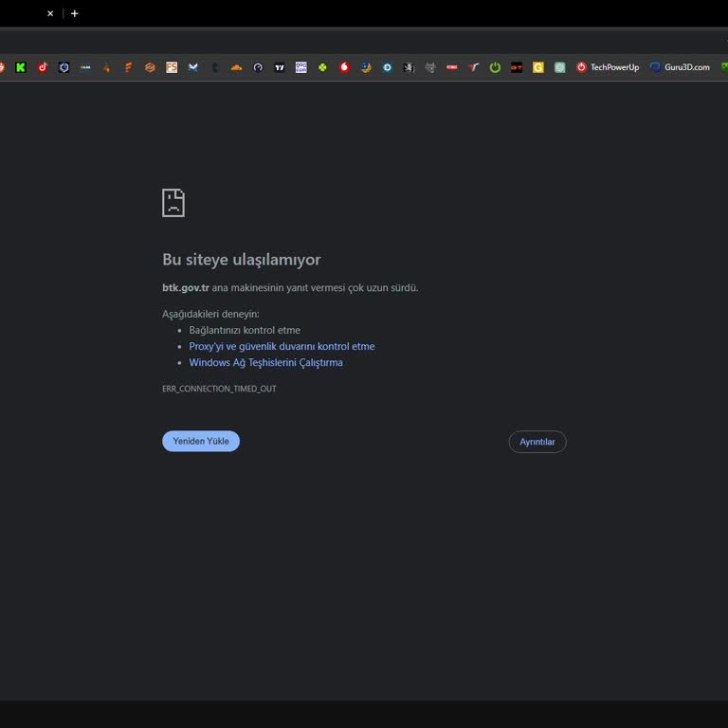Open the blue square circle-logo bookmark
The image size is (728, 728).
[387, 67]
